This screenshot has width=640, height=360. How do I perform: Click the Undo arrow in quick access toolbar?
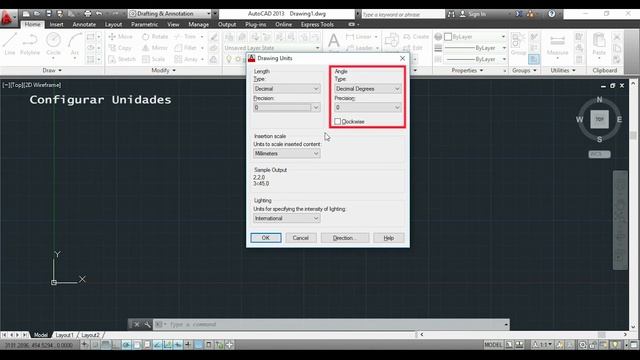(x=99, y=14)
